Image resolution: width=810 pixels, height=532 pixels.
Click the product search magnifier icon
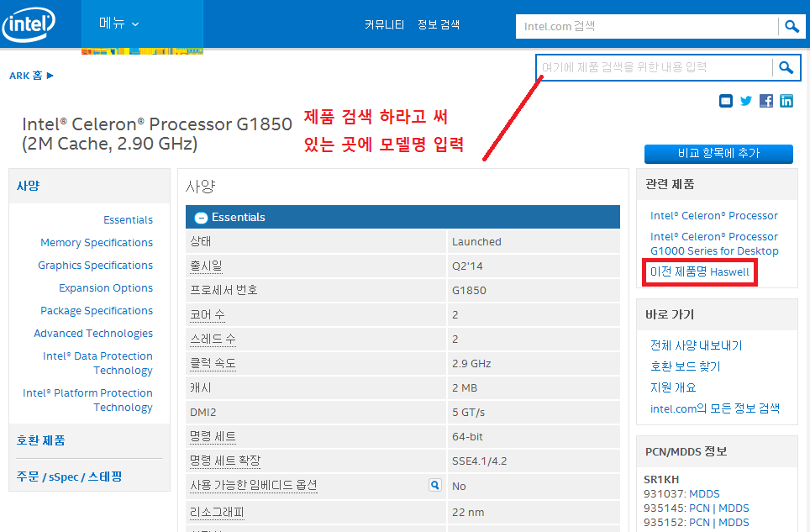click(786, 67)
